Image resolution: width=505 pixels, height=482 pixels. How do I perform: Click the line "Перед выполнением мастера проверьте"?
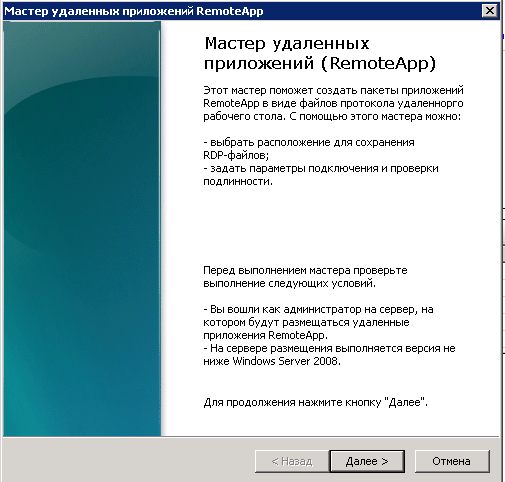point(305,270)
